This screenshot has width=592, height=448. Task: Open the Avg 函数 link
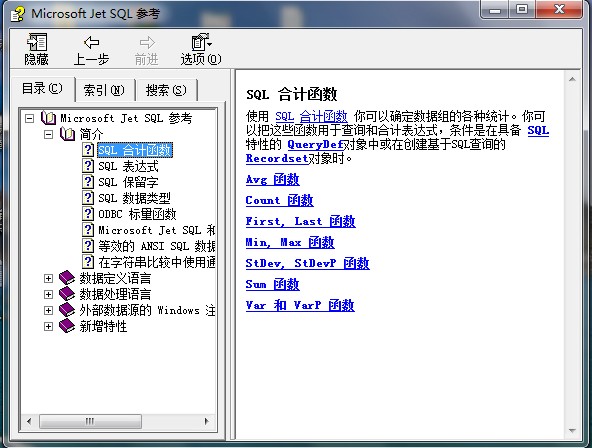[x=273, y=179]
